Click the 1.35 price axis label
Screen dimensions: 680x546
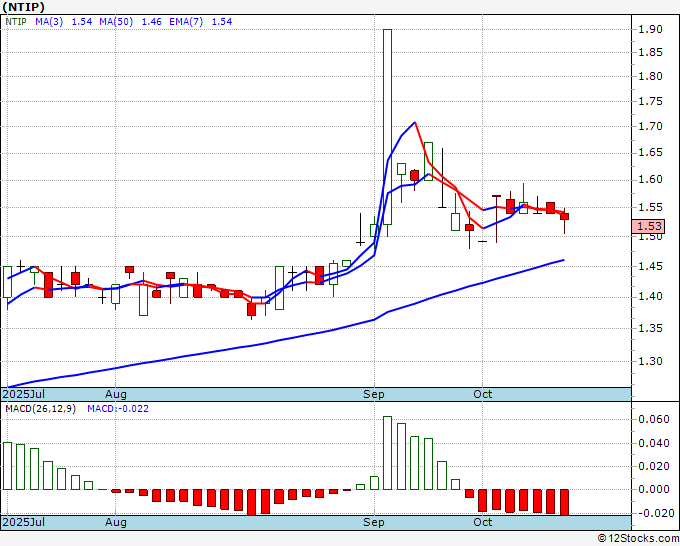point(650,328)
